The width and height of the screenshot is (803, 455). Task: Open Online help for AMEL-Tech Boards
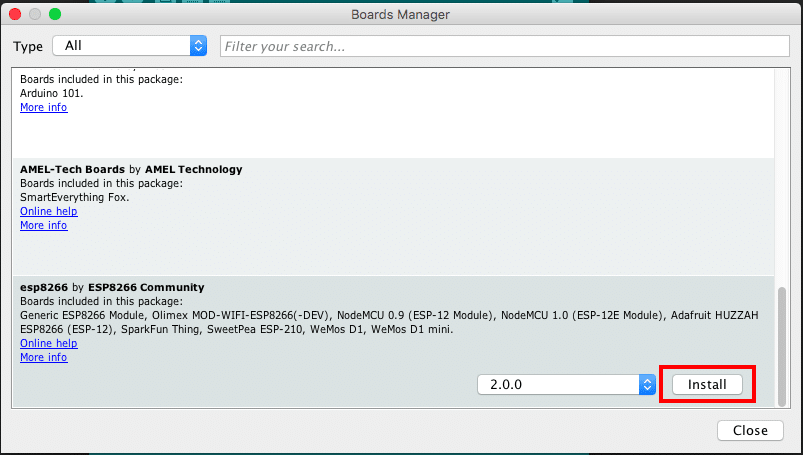(x=48, y=211)
